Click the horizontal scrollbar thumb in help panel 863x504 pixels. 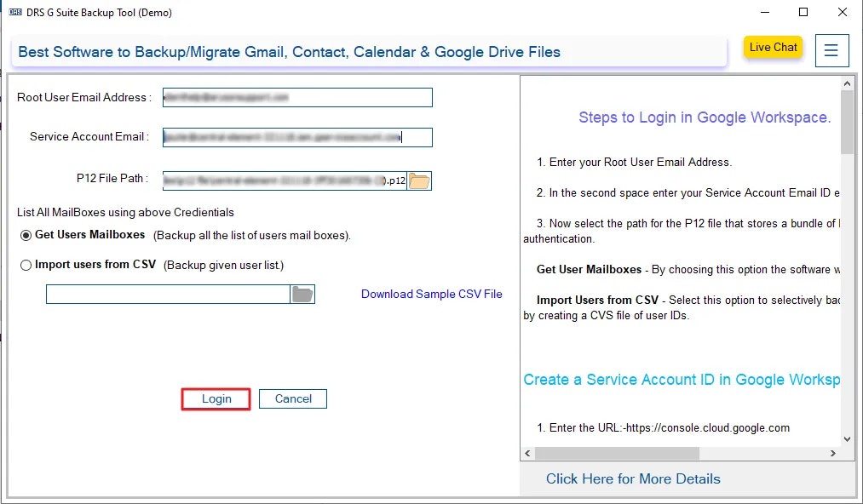coord(617,454)
